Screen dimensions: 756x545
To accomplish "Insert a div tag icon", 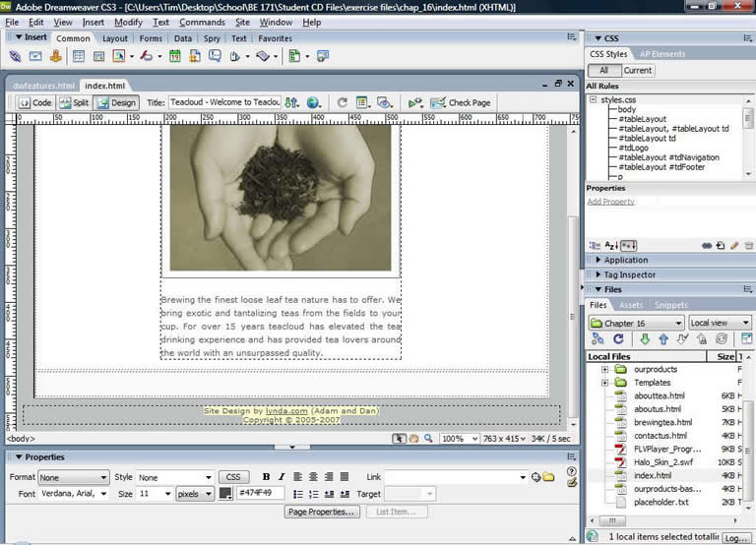I will (x=98, y=57).
